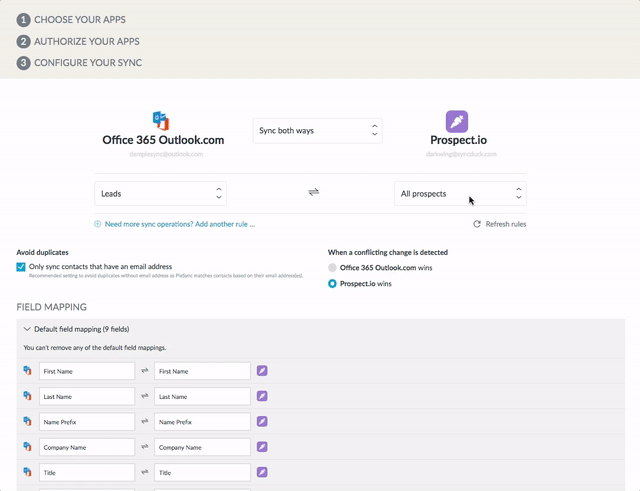
Task: Open the All prospects dropdown
Action: 460,193
